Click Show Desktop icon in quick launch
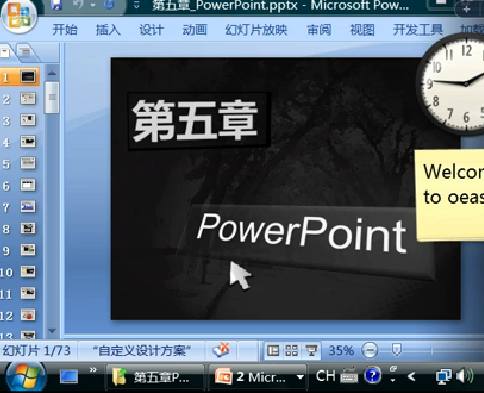The image size is (484, 393). tap(69, 377)
